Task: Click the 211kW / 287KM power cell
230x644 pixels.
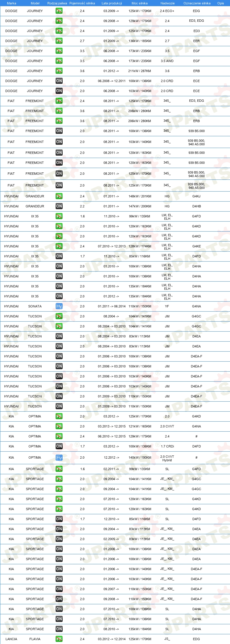Action: (x=140, y=71)
